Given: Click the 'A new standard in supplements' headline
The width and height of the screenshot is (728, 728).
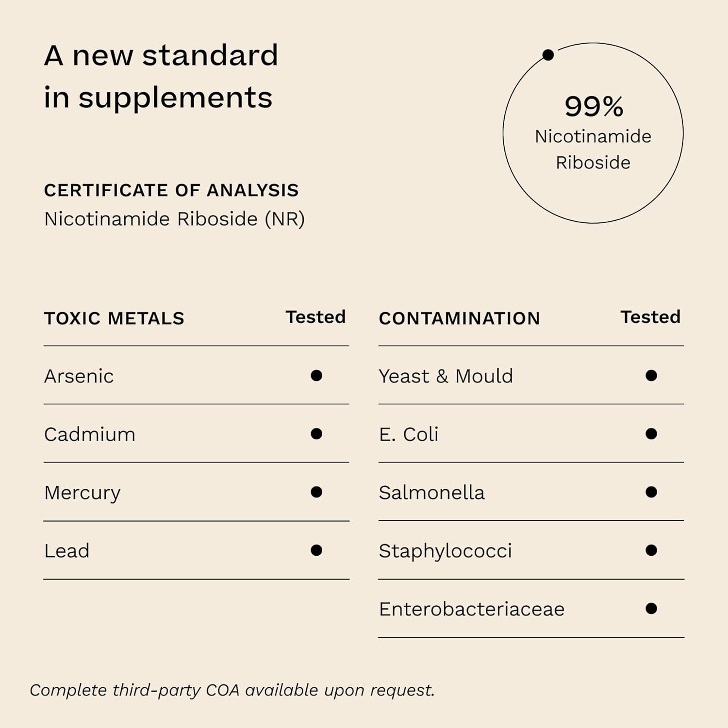Looking at the screenshot, I should click(x=161, y=76).
